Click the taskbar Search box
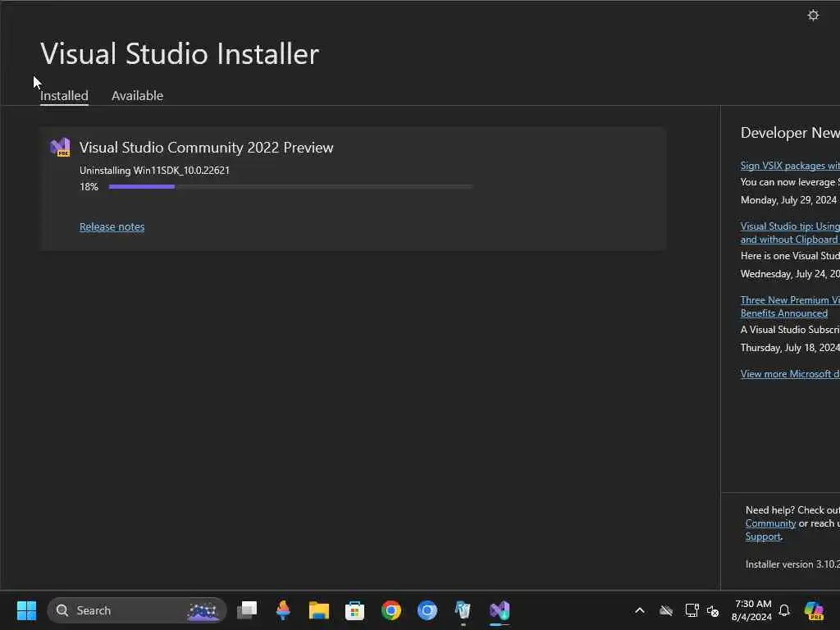840x630 pixels. coord(137,610)
